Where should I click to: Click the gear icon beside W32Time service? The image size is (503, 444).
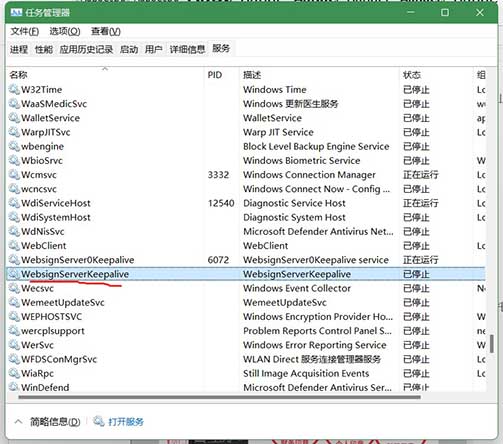[14, 89]
